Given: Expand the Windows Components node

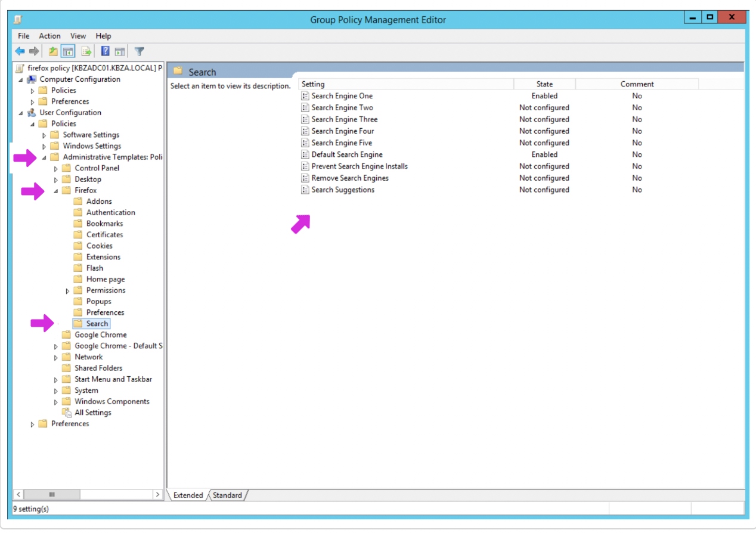Looking at the screenshot, I should pos(56,402).
